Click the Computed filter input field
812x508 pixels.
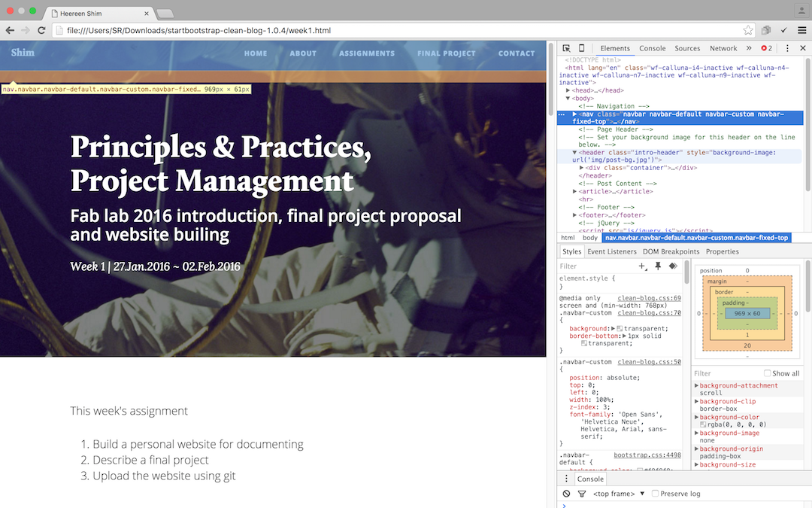click(728, 373)
